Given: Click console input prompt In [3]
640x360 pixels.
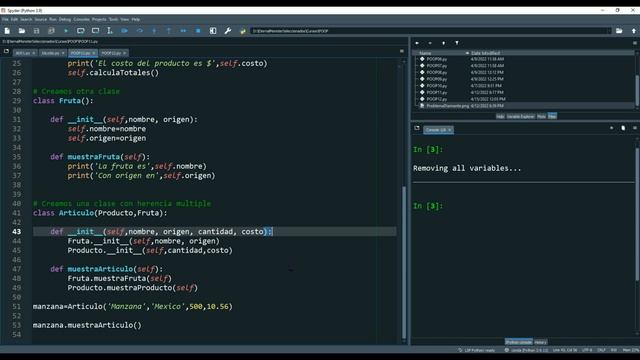Looking at the screenshot, I should click(428, 206).
